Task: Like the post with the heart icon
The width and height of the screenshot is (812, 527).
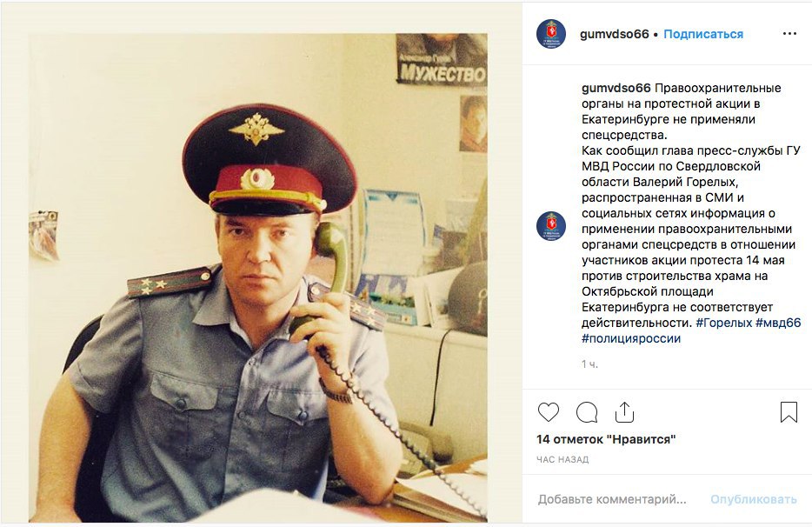Action: [x=549, y=412]
